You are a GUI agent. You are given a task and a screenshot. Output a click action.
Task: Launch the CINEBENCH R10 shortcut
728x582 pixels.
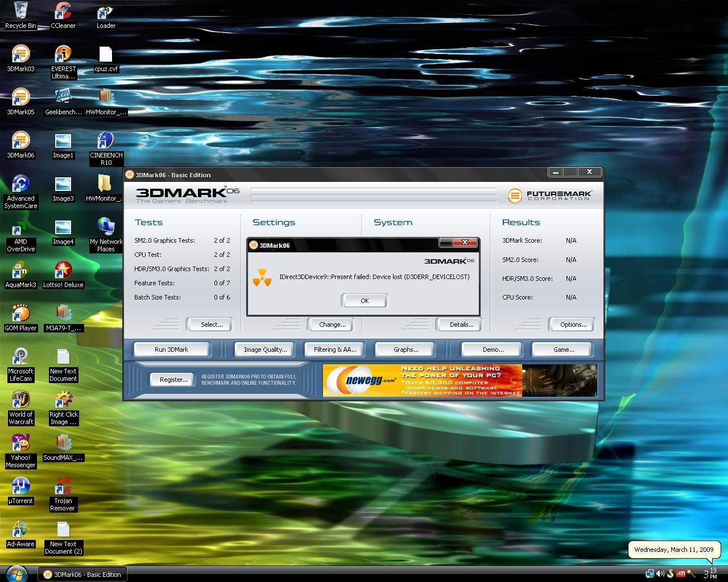point(106,148)
